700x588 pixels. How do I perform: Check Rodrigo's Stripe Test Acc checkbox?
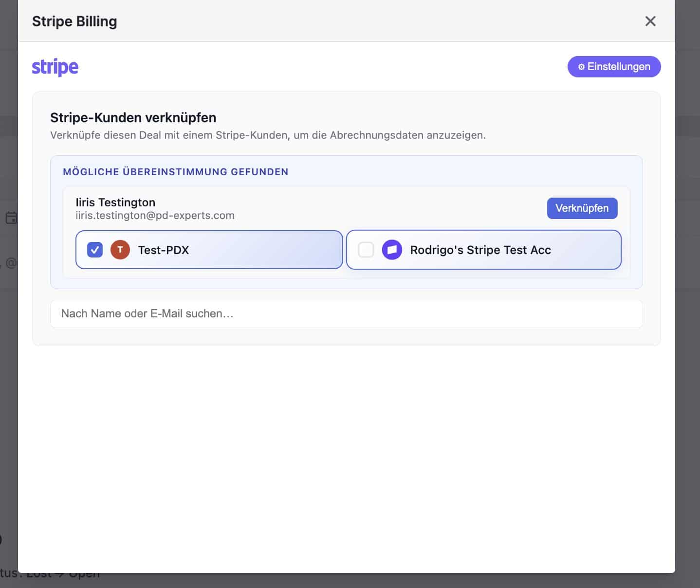pyautogui.click(x=366, y=250)
